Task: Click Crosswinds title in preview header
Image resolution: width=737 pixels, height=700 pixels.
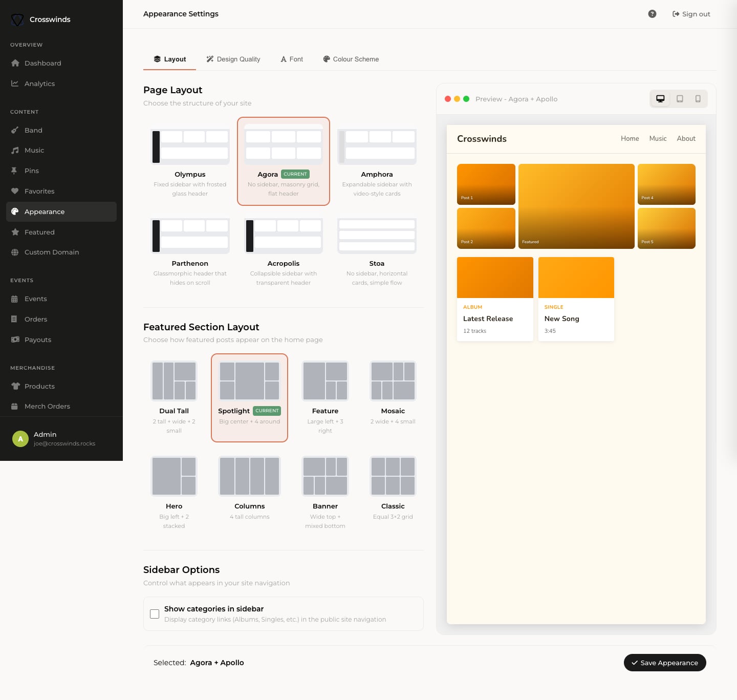Action: point(482,139)
